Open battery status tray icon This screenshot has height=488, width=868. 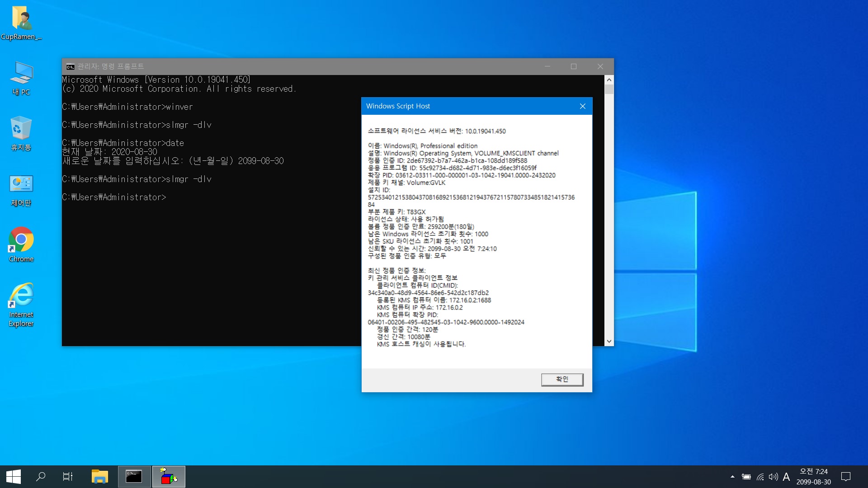[746, 477]
